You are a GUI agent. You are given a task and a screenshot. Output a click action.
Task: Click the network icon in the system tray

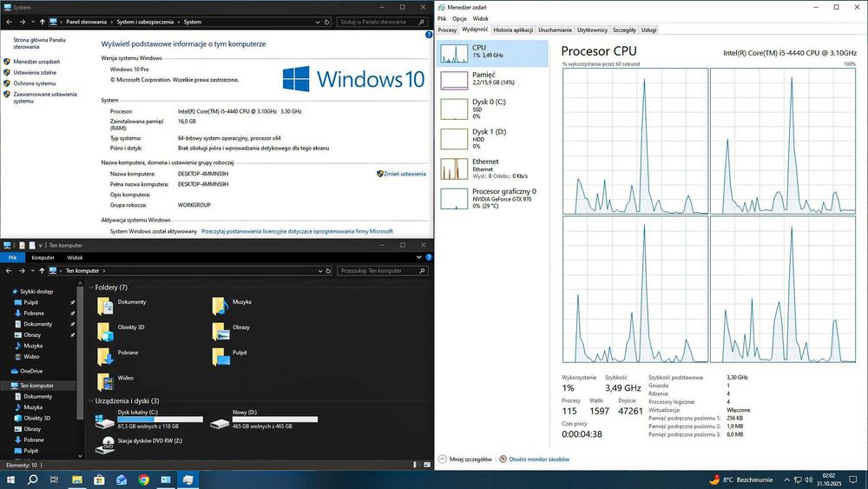pos(798,479)
